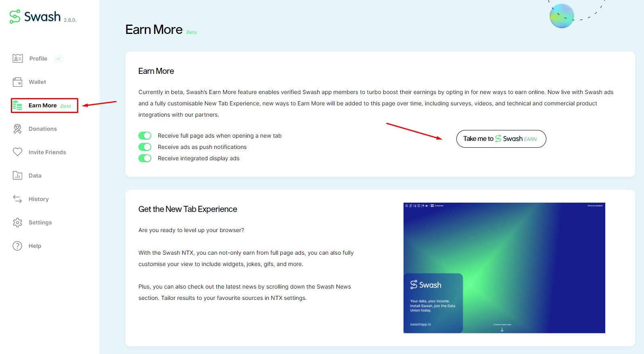Click the Wallet icon in sidebar
This screenshot has width=644, height=354.
pos(17,82)
